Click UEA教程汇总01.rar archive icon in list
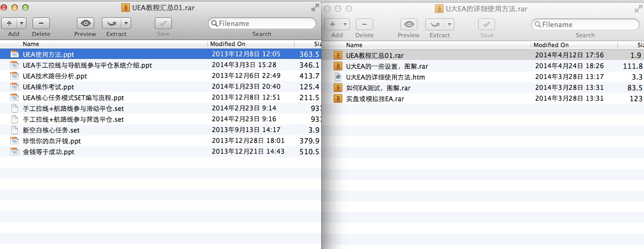 click(338, 55)
